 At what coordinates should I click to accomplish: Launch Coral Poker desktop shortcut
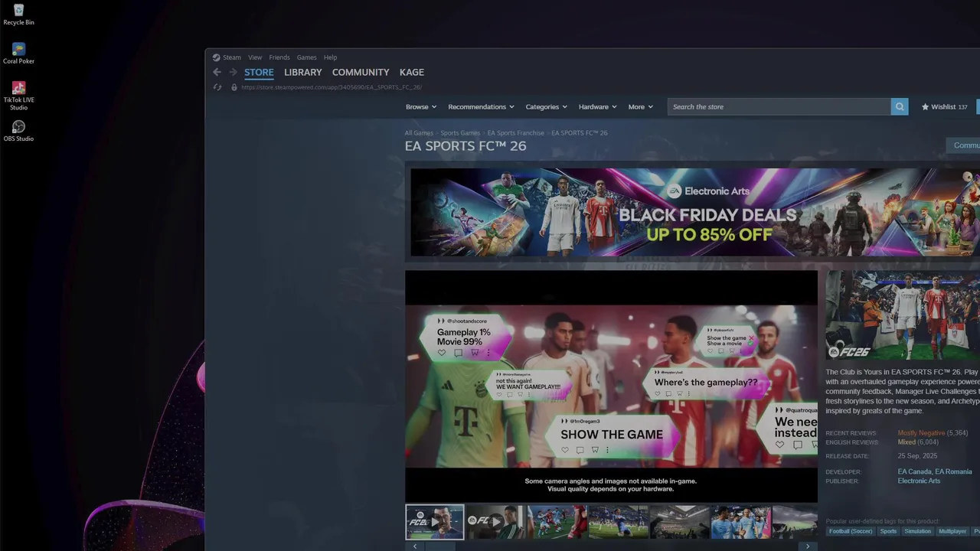(18, 54)
